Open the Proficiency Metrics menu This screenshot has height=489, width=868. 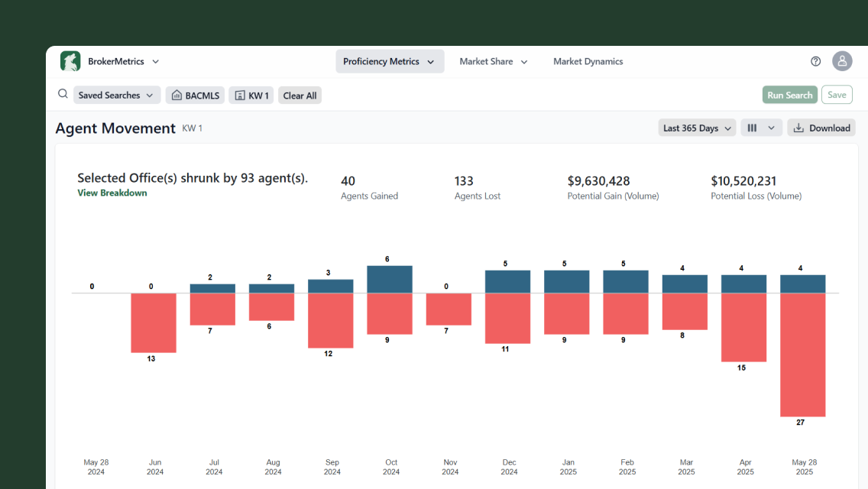coord(390,61)
